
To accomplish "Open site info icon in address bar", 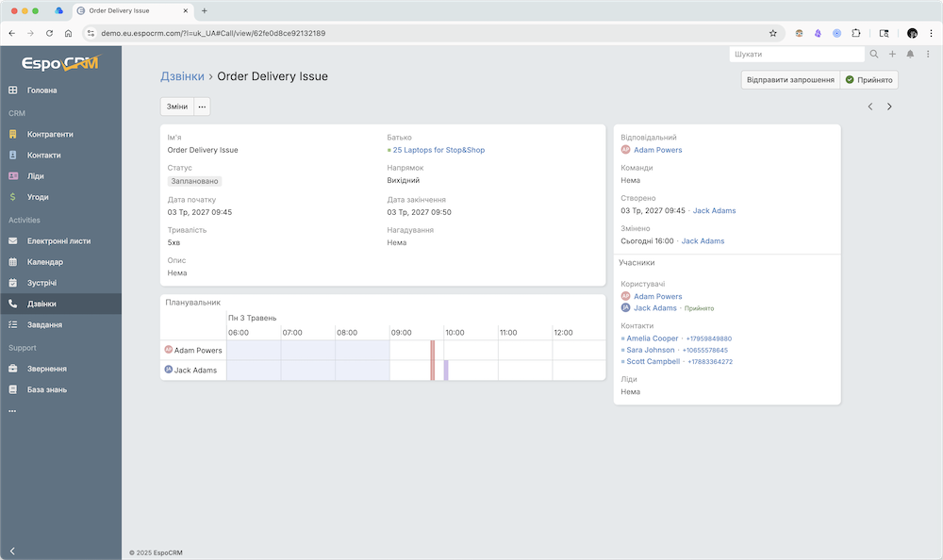I will 91,33.
